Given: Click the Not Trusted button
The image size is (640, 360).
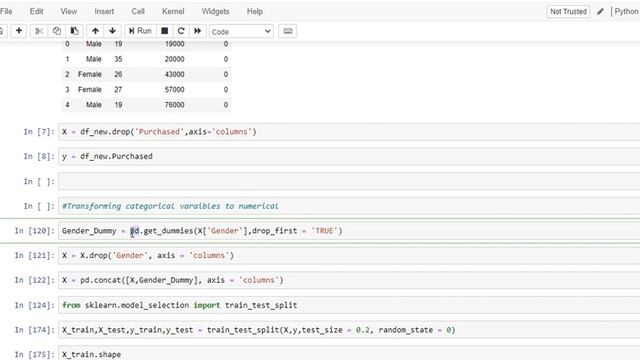Looking at the screenshot, I should tap(568, 11).
